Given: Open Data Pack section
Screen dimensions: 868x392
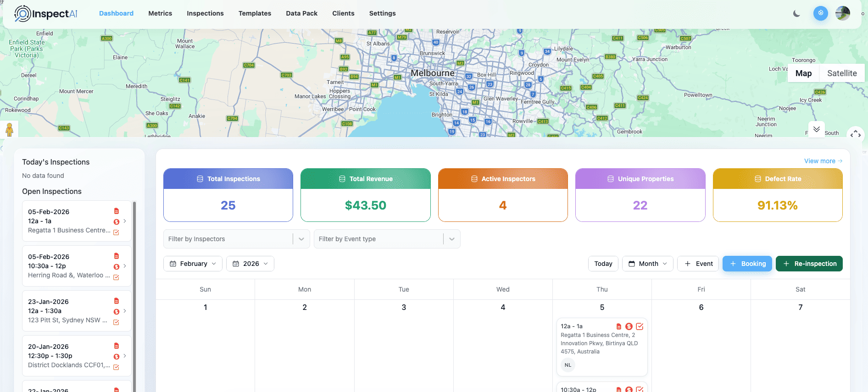Looking at the screenshot, I should [x=301, y=13].
